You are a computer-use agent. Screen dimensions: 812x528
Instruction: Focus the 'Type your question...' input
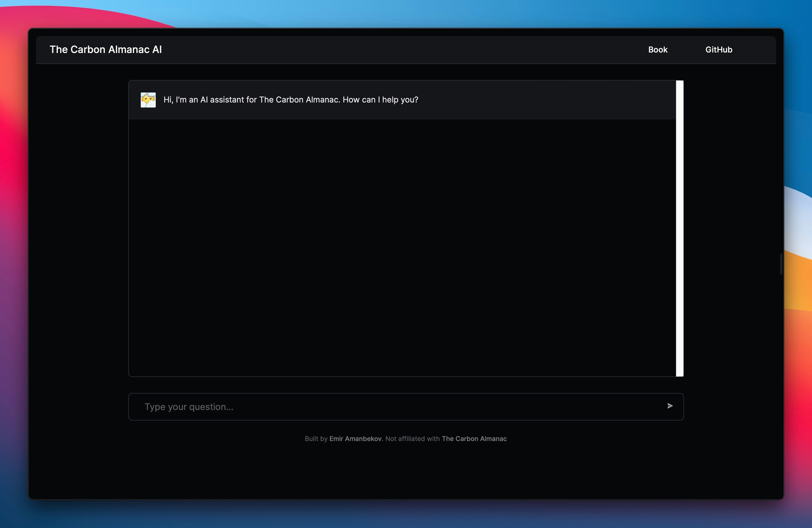[x=406, y=406]
